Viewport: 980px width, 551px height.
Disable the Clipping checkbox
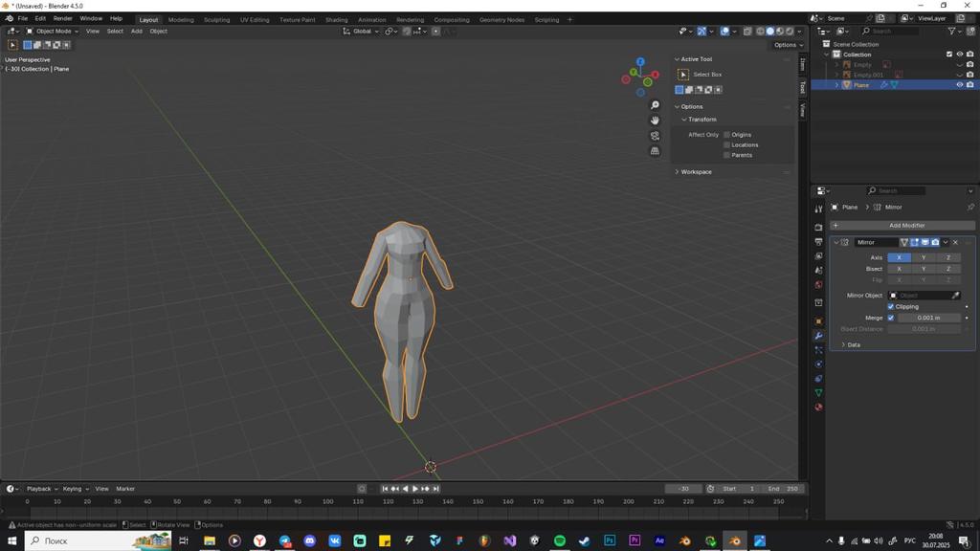[x=891, y=307]
